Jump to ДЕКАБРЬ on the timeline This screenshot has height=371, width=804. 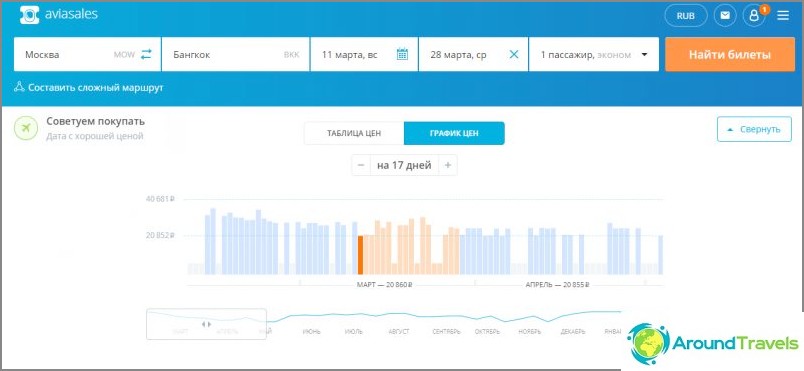573,332
